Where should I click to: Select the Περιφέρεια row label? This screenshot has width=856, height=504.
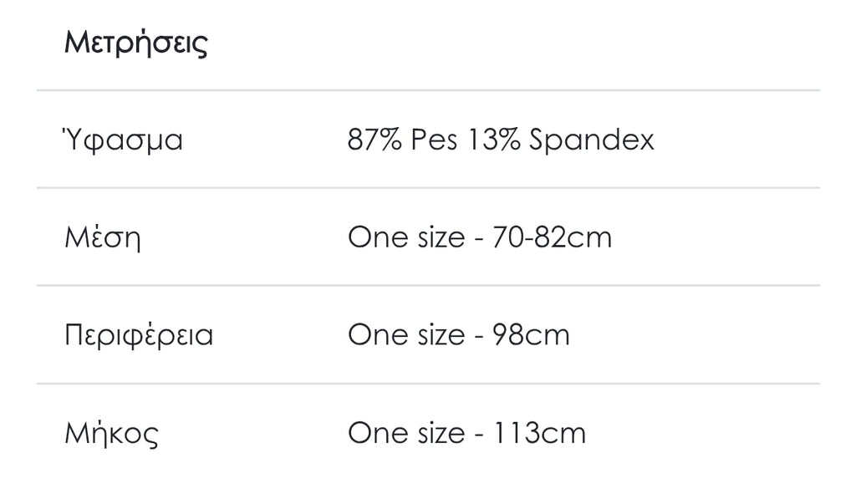pyautogui.click(x=139, y=336)
